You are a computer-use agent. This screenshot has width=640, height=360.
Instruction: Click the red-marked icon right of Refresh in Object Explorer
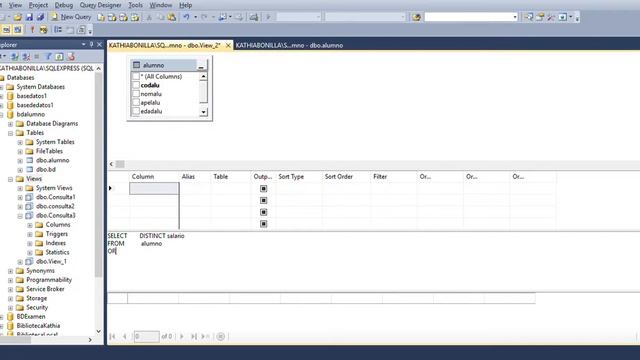(71, 56)
